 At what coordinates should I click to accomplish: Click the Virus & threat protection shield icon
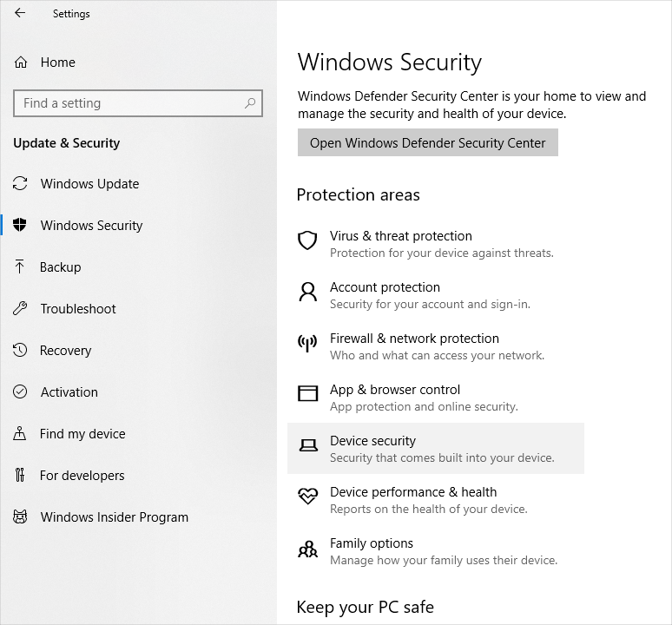coord(307,240)
